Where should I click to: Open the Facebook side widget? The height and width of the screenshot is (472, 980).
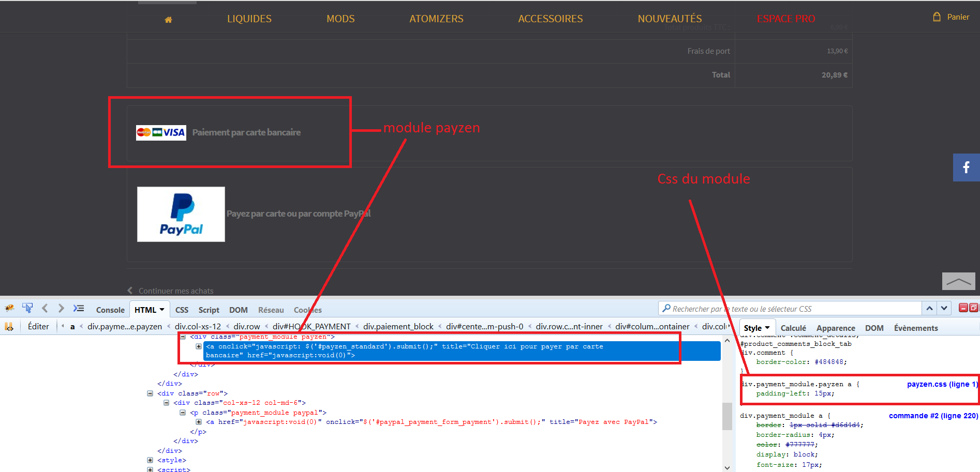966,168
